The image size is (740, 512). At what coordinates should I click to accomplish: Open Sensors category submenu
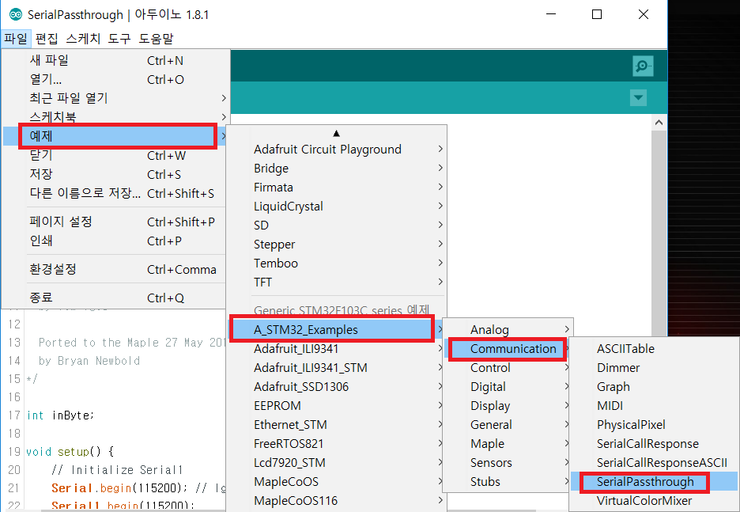(508, 462)
